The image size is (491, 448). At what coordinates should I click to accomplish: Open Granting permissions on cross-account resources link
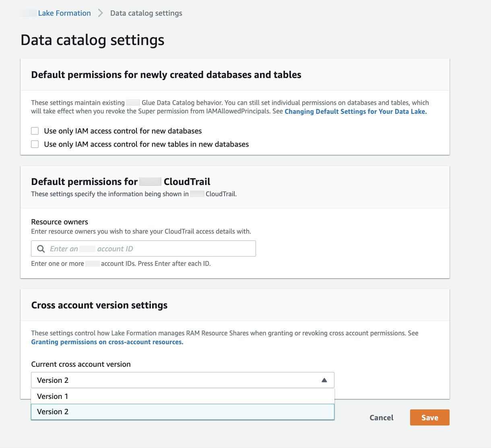(107, 342)
